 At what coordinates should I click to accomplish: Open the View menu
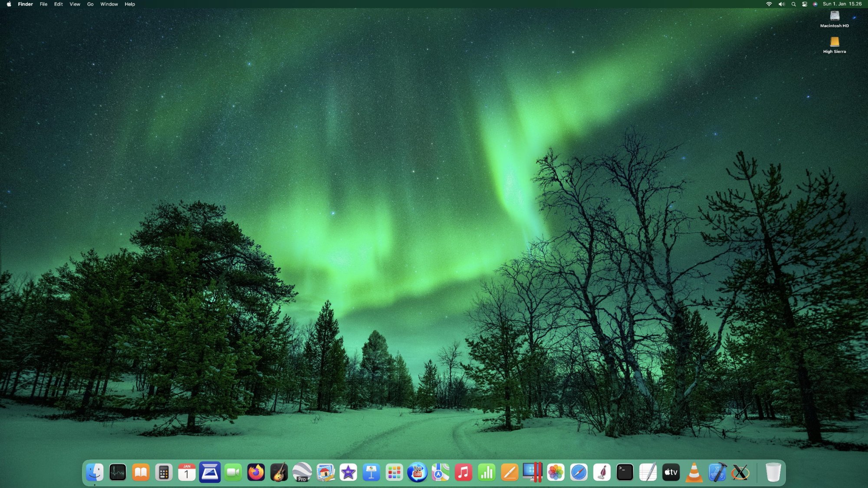[75, 4]
